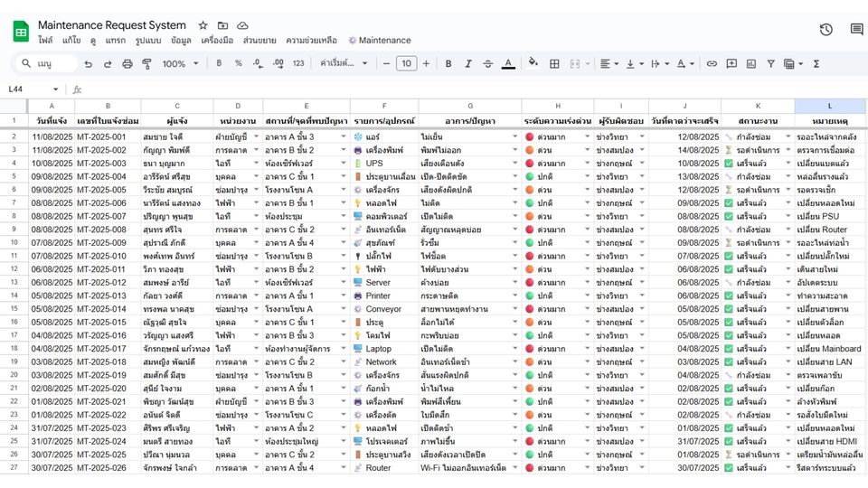Select the Paint format roller icon
Screen dimensions: 868x488
[x=146, y=63]
